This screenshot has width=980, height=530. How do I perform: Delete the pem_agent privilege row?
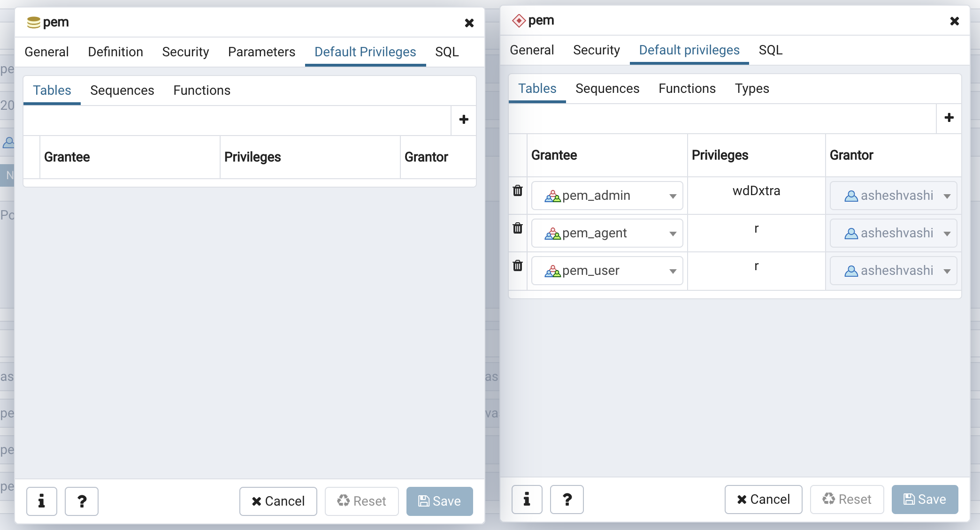coord(518,228)
